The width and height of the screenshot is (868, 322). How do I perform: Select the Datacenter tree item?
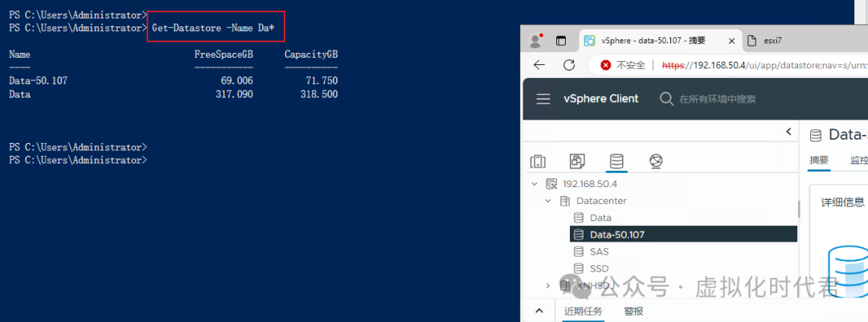pyautogui.click(x=601, y=201)
